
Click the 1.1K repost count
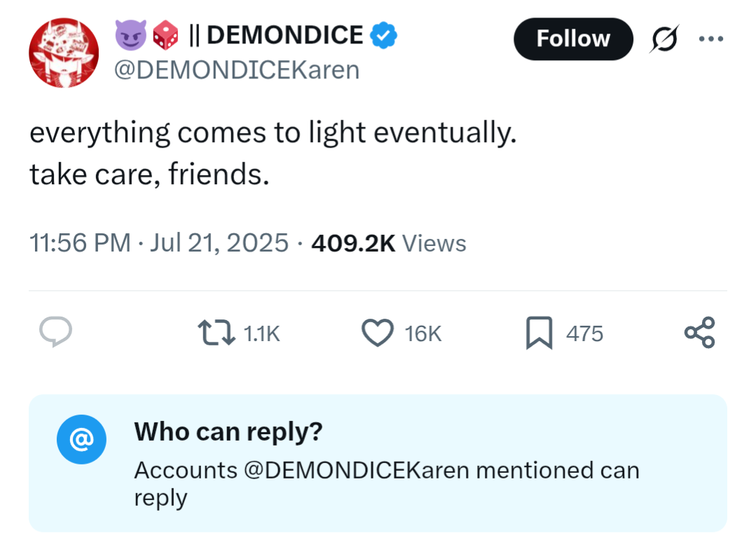click(x=261, y=333)
